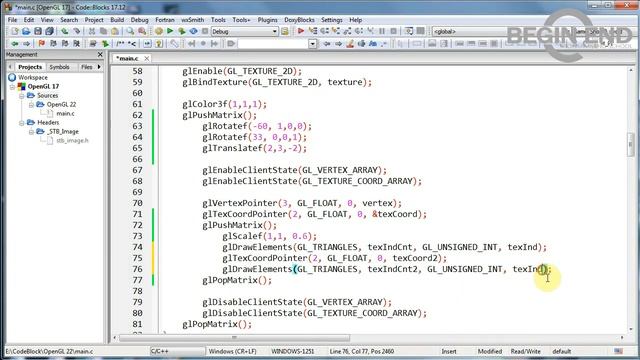640x360 pixels.
Task: Click the Copy toolbar icon
Action: pos(103,31)
